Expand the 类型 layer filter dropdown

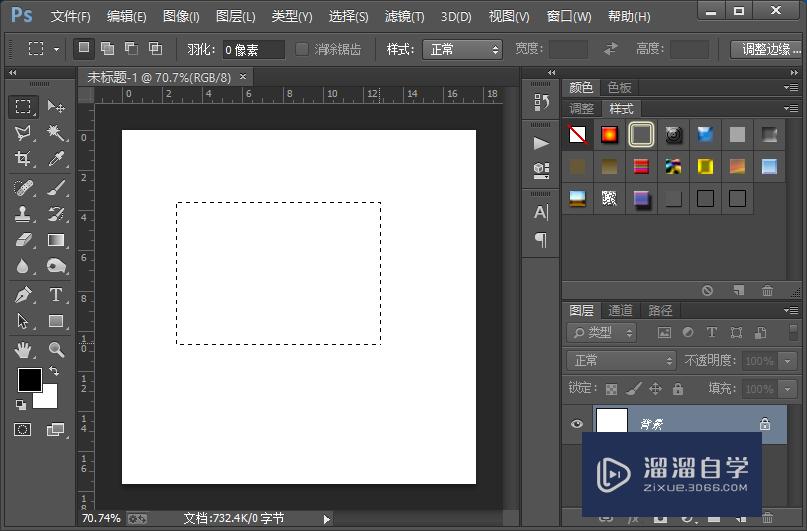point(602,333)
